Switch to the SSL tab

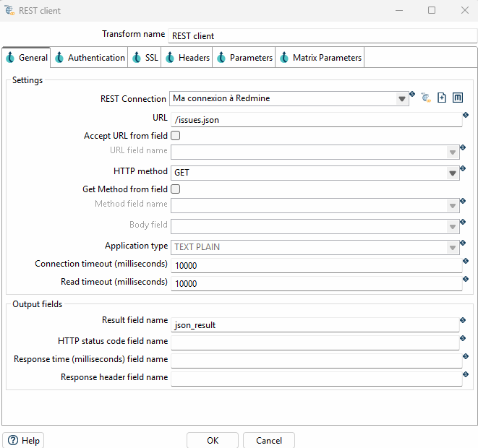(145, 57)
